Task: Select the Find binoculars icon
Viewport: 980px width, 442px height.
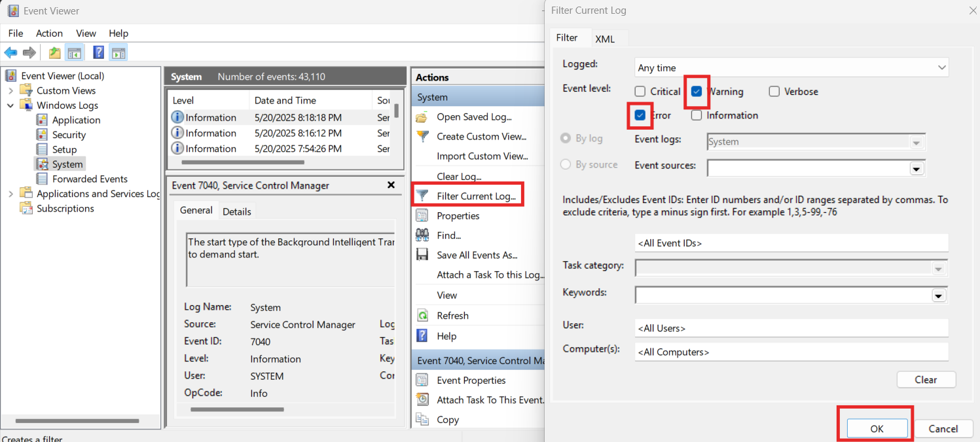Action: [x=424, y=235]
